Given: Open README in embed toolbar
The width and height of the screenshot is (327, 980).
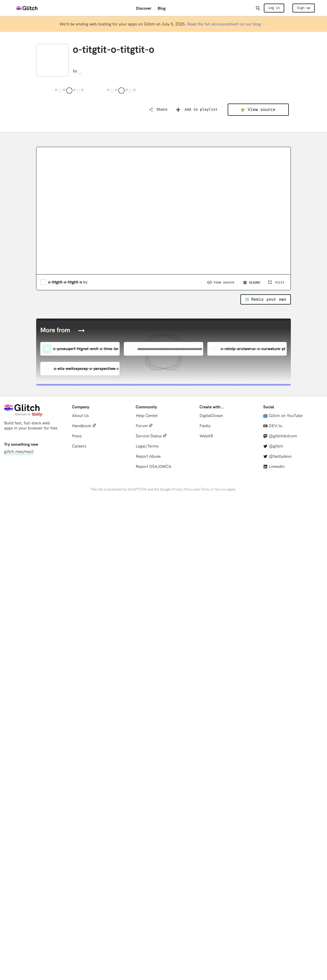Looking at the screenshot, I should click(x=252, y=282).
